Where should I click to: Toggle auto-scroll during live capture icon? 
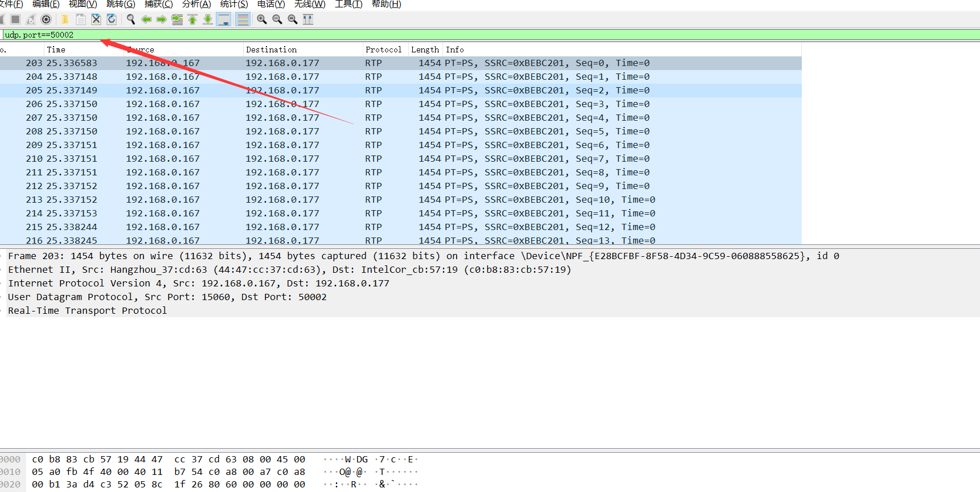pos(224,19)
